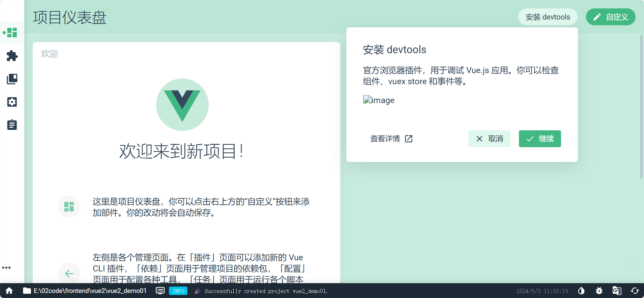
Task: Report a bug via status bar icon
Action: pyautogui.click(x=599, y=291)
